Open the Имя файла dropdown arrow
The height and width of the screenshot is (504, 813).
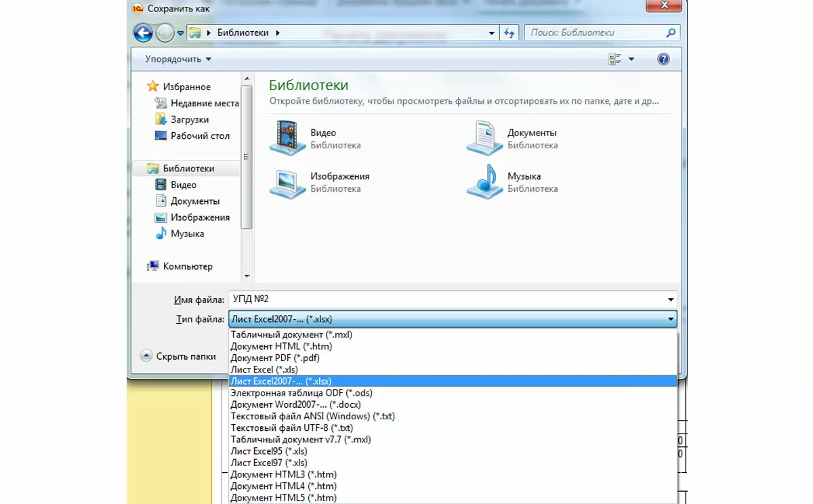(671, 299)
